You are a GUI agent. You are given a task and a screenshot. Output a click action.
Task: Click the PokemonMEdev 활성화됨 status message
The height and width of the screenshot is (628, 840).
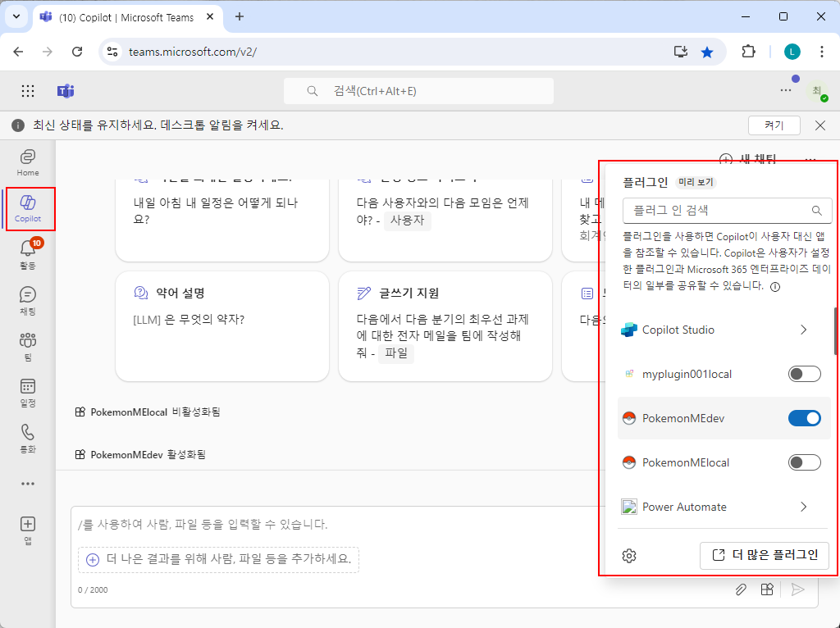tap(140, 454)
